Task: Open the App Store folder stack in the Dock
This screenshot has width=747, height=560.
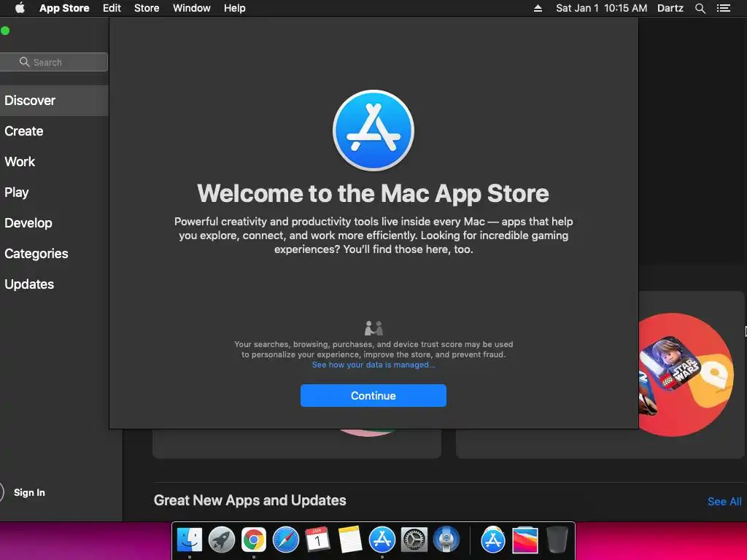Action: click(493, 540)
